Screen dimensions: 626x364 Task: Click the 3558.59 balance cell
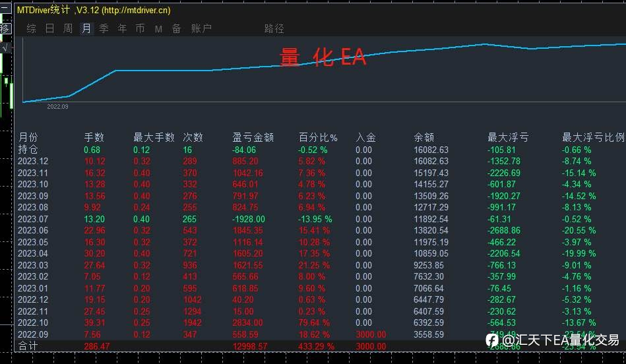[429, 334]
